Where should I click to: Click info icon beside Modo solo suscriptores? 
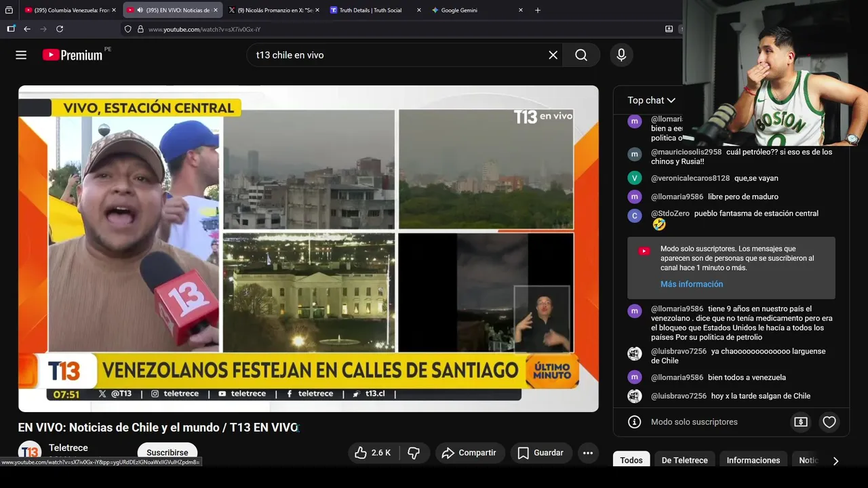point(635,422)
